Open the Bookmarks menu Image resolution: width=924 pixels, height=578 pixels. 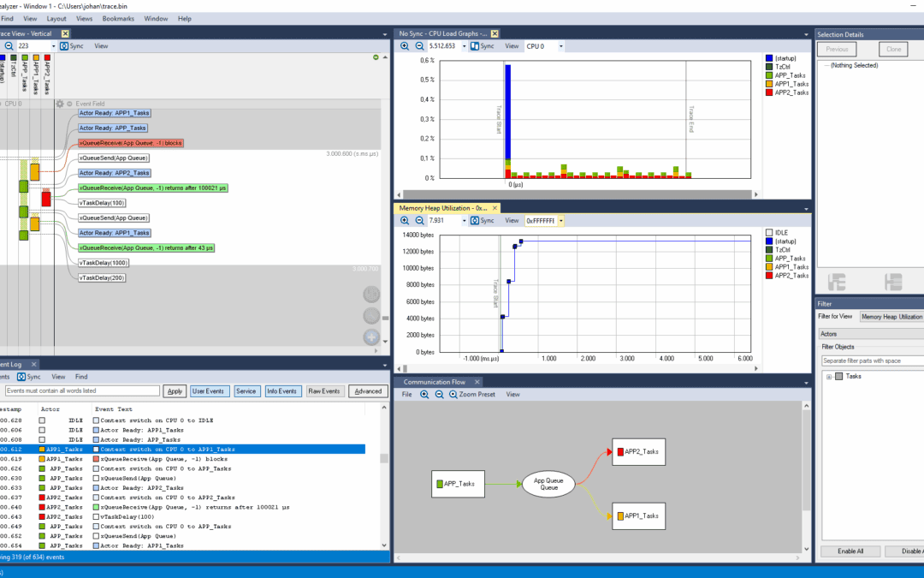pos(118,19)
